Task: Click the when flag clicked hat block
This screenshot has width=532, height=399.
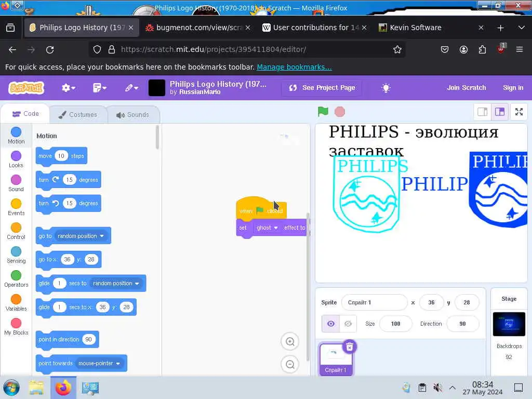Action: click(261, 209)
